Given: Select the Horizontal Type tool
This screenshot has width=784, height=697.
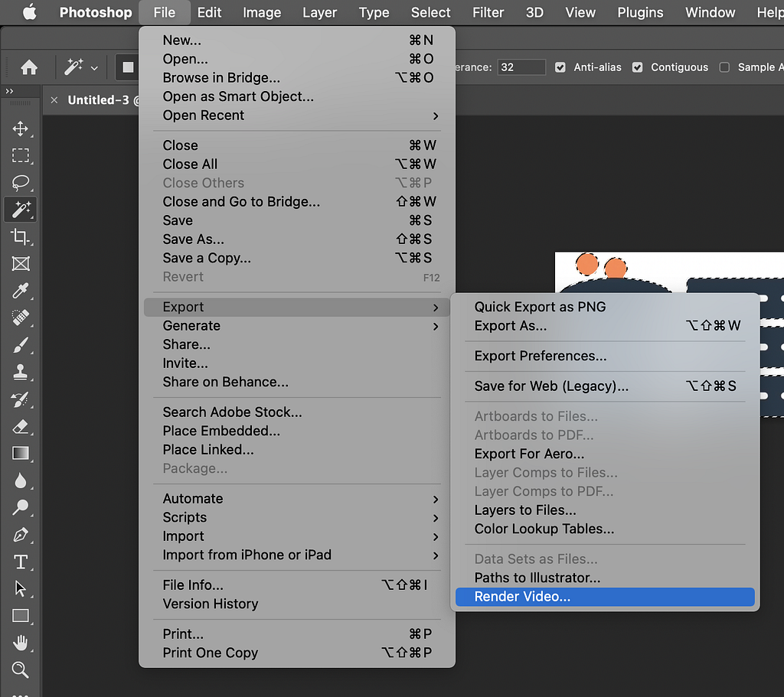Looking at the screenshot, I should pos(20,562).
